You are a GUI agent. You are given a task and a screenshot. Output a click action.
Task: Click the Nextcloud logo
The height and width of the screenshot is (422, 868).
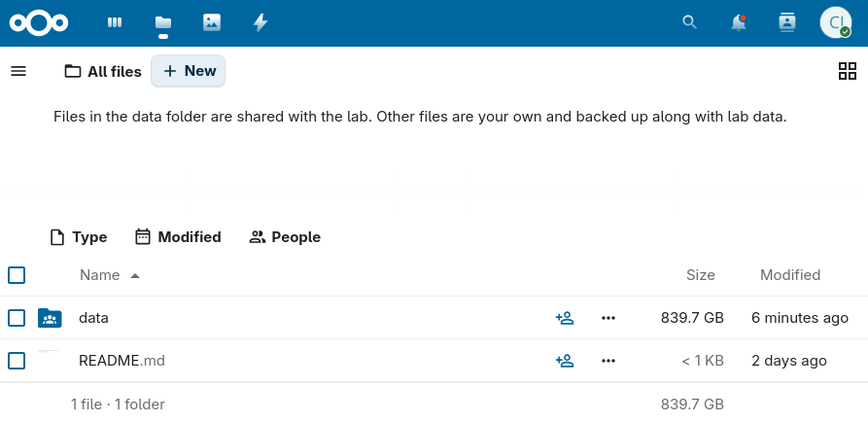[39, 22]
